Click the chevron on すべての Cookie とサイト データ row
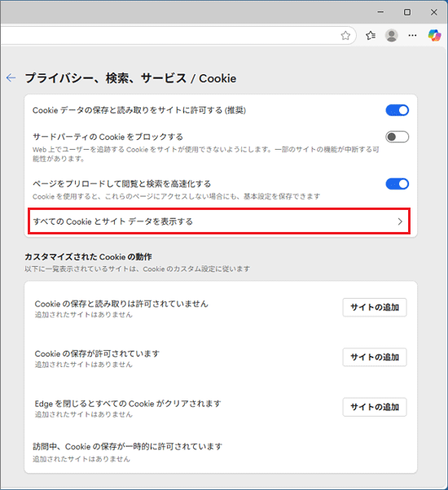 [x=400, y=221]
